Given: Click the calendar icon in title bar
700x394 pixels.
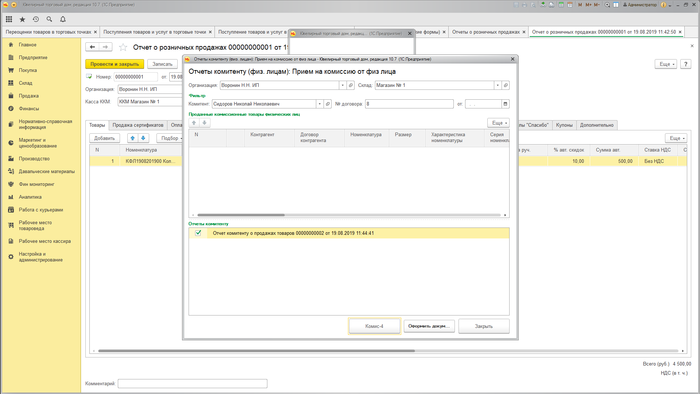Looking at the screenshot, I should [x=571, y=5].
